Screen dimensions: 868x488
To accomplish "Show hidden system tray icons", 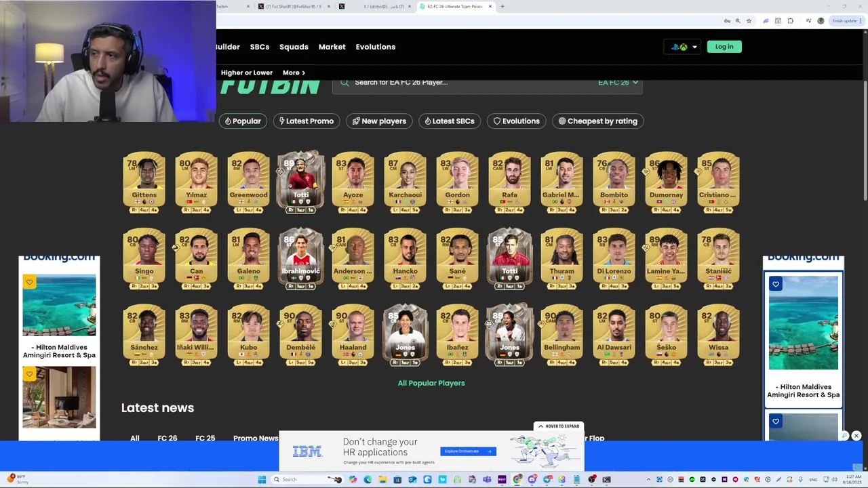I will pos(648,480).
